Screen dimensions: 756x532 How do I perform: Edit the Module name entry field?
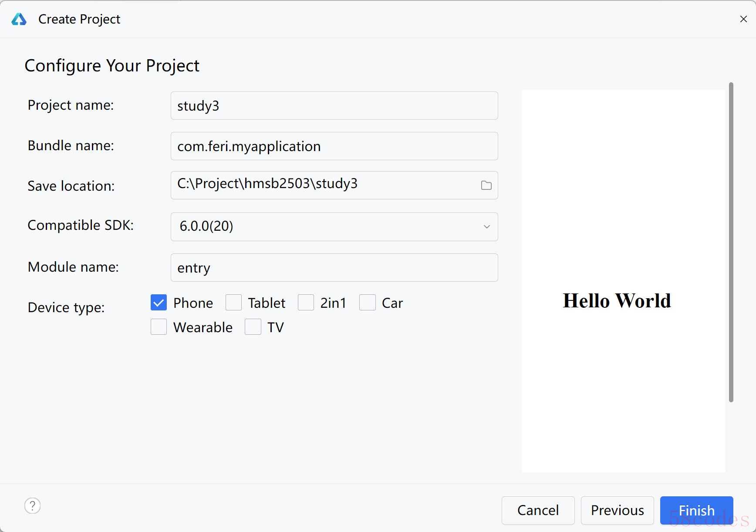click(x=334, y=268)
